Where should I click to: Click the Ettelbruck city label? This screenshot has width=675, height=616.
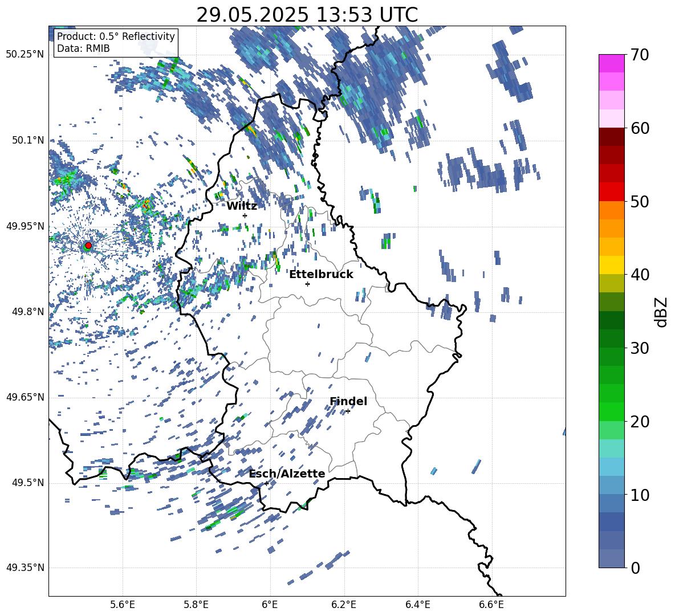pos(321,275)
